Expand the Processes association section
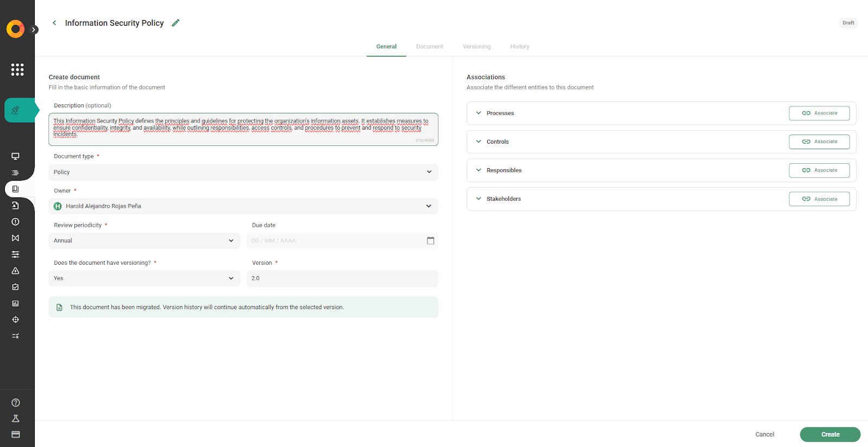This screenshot has width=868, height=447. [x=478, y=113]
